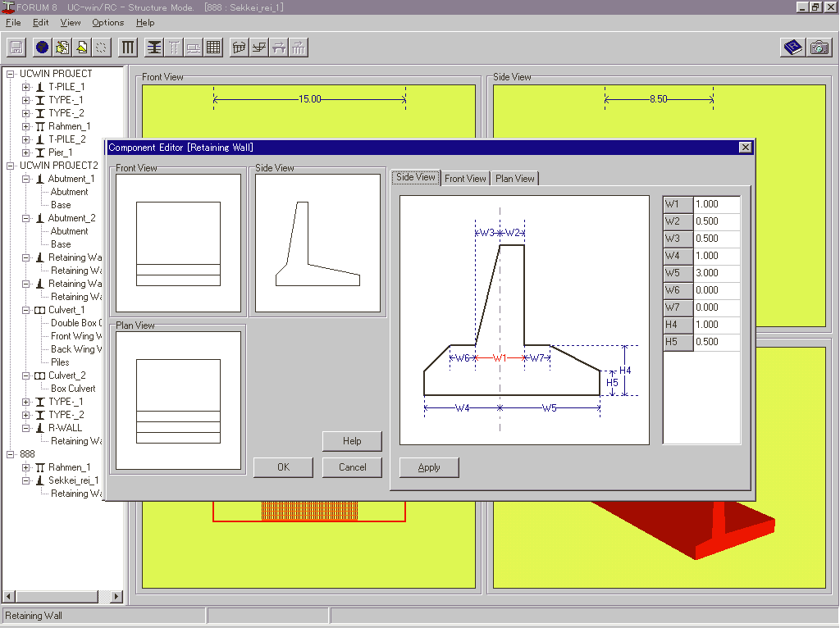
Task: Collapse the UCWIN PROJECT root node
Action: 11,74
